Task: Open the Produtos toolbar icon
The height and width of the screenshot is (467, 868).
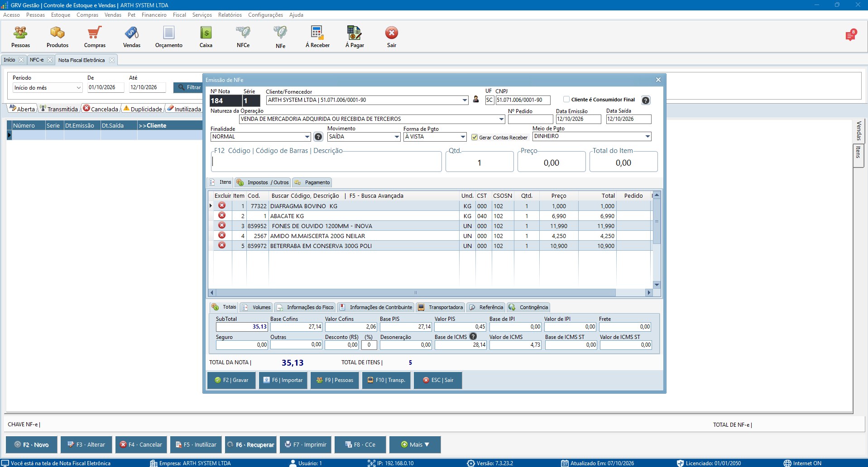Action: [58, 37]
